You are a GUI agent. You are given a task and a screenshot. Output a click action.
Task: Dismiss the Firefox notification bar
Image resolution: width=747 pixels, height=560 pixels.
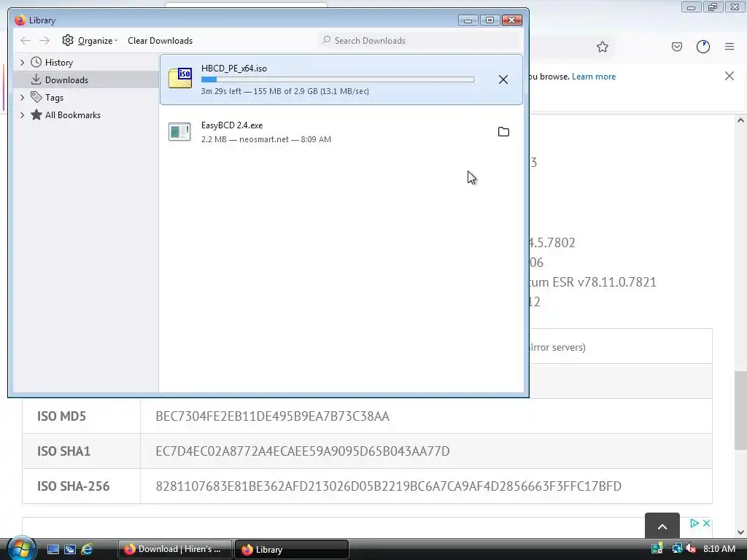tap(729, 76)
